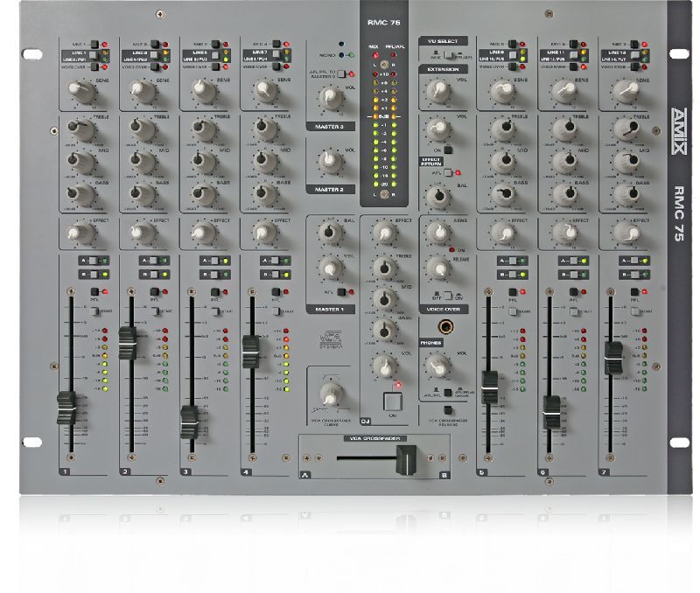Toggle crossfader assign B switch on channel 1
Viewport: 700px width, 593px height.
point(94,274)
